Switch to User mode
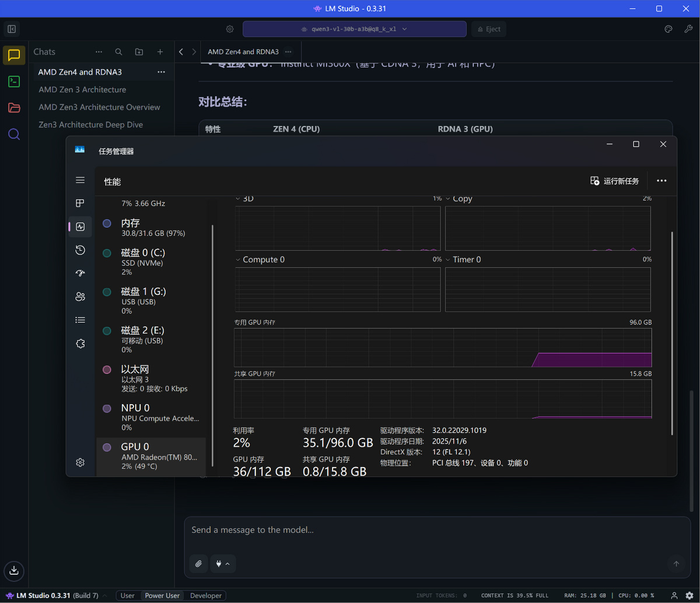Screen dimensions: 700x603 point(128,595)
